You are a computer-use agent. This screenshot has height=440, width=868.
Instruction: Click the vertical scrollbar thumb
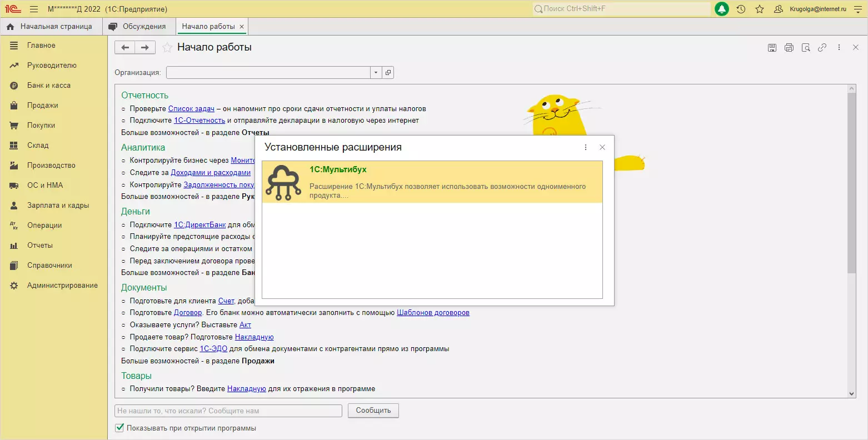[852, 183]
